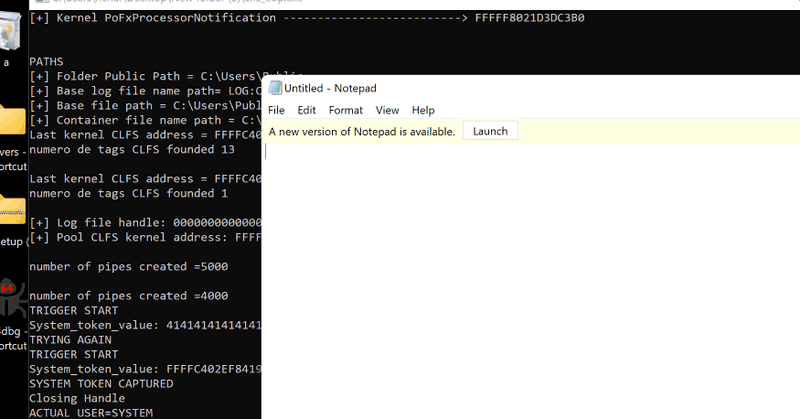
Task: Click 'Closing Handle' line in console
Action: pyautogui.click(x=77, y=399)
